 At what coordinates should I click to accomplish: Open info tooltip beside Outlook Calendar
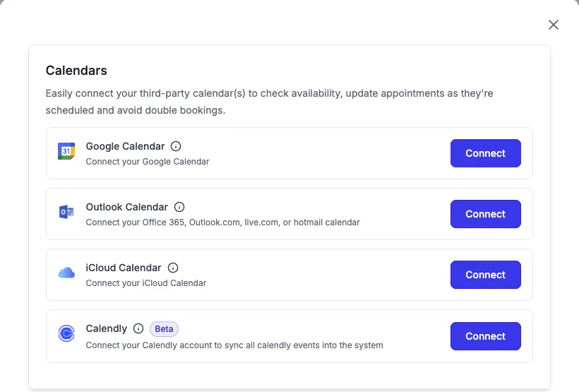pyautogui.click(x=179, y=207)
